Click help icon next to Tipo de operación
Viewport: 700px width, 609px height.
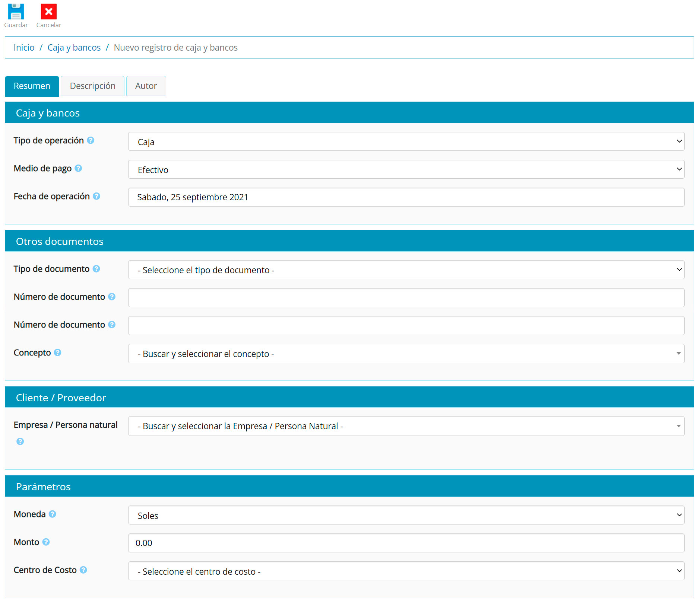91,140
